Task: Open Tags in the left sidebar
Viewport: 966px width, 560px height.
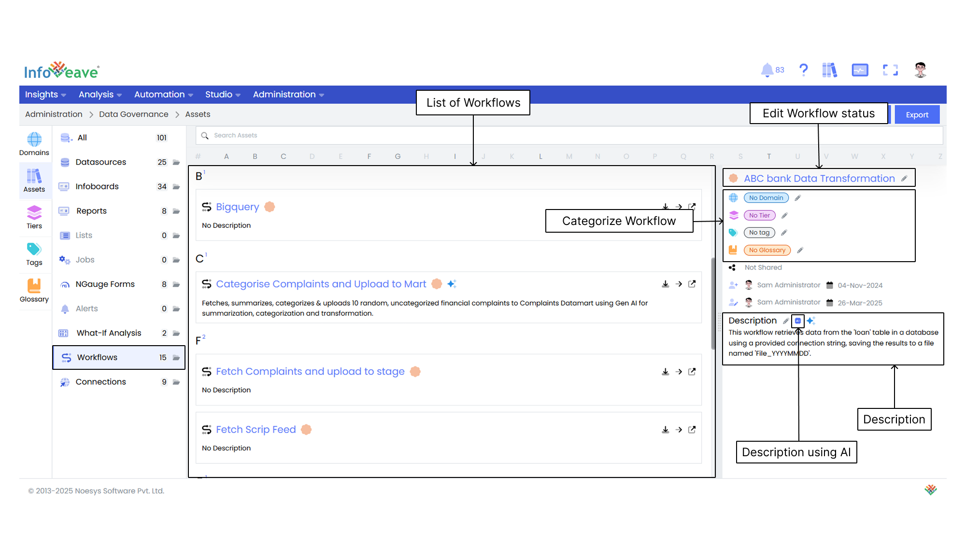Action: pos(34,253)
